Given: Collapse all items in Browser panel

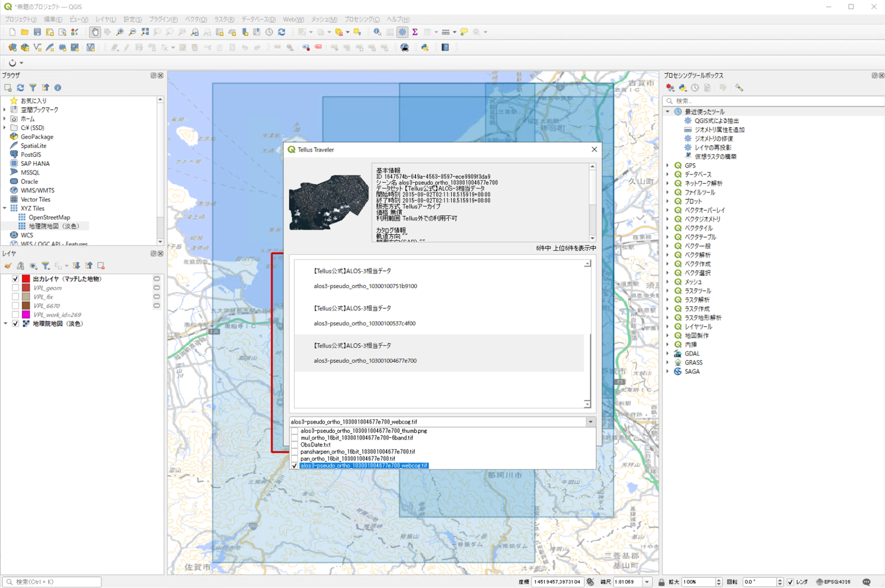Looking at the screenshot, I should [x=45, y=88].
